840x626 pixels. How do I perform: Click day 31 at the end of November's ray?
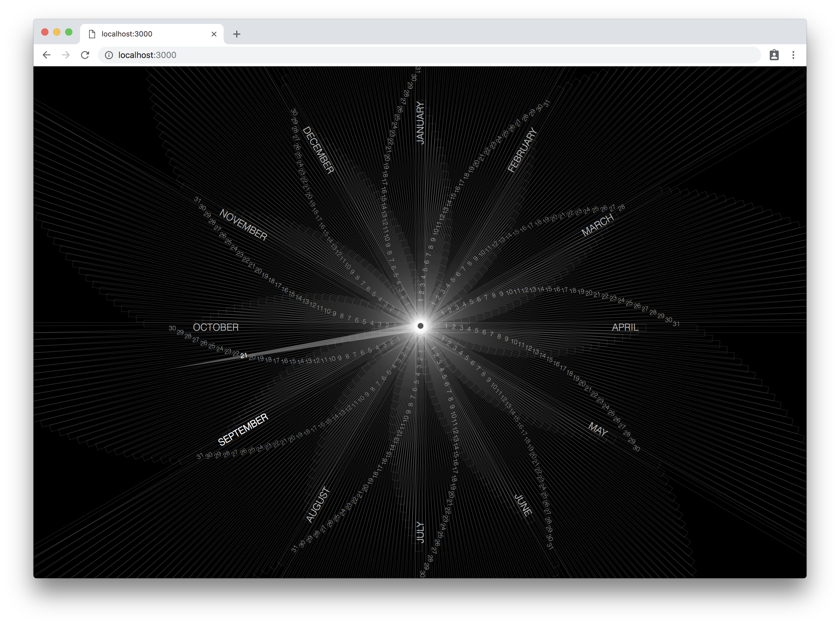(x=197, y=199)
